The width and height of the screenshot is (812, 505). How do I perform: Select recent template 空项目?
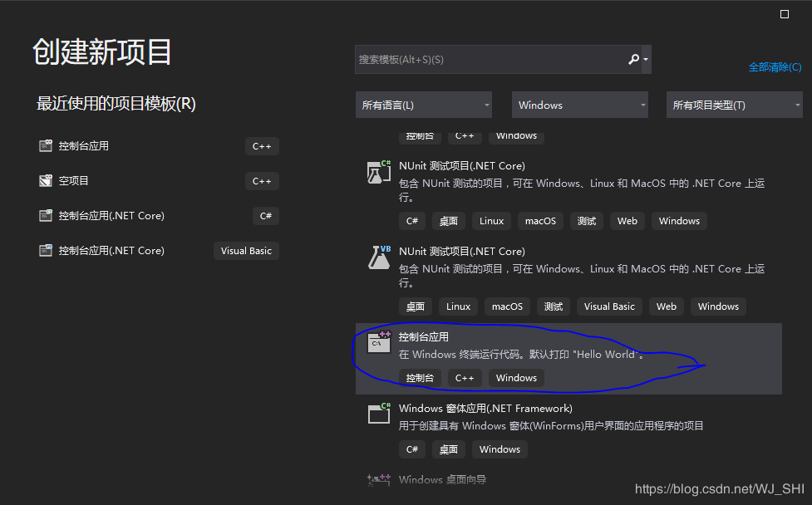pos(159,180)
